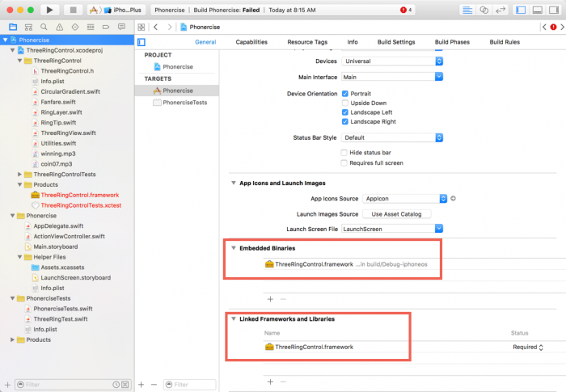Open the Find navigator
Image resolution: width=566 pixels, height=392 pixels.
tap(44, 27)
